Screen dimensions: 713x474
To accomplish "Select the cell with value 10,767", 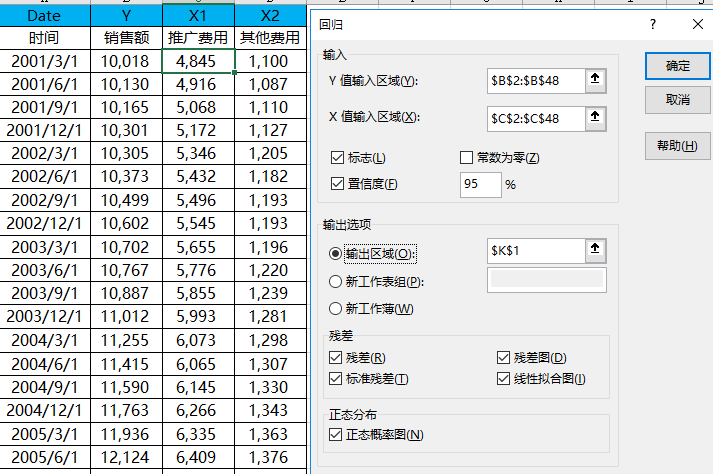I will [x=126, y=270].
